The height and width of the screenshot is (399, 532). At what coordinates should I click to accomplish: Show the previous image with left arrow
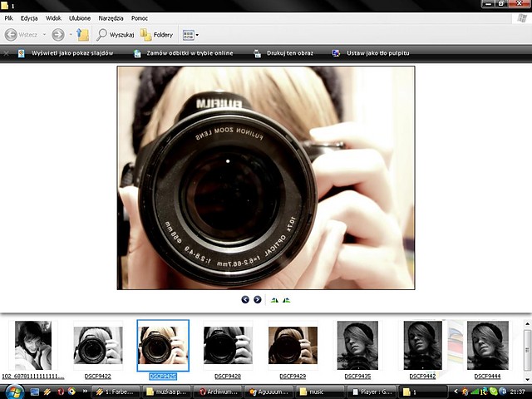point(245,299)
